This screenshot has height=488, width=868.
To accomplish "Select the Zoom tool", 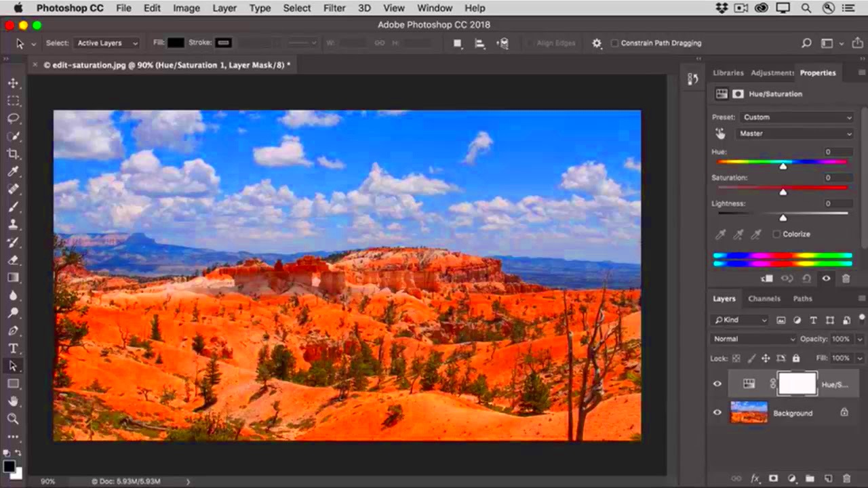I will (13, 419).
